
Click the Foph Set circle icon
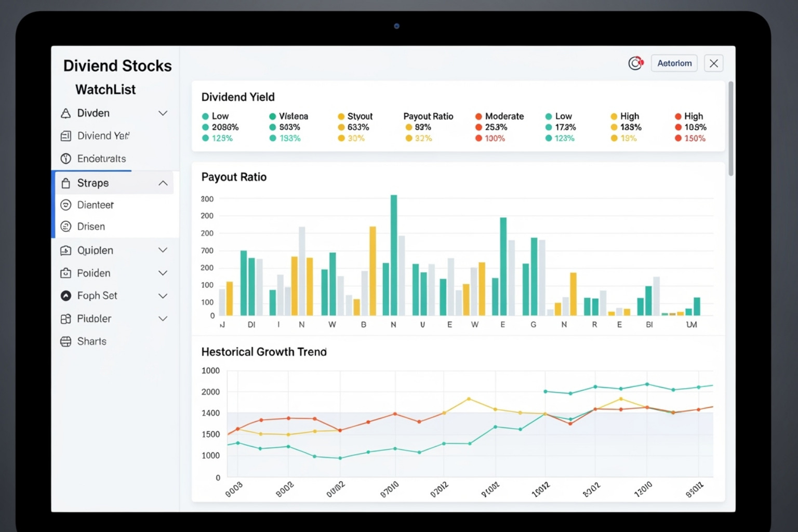tap(66, 296)
